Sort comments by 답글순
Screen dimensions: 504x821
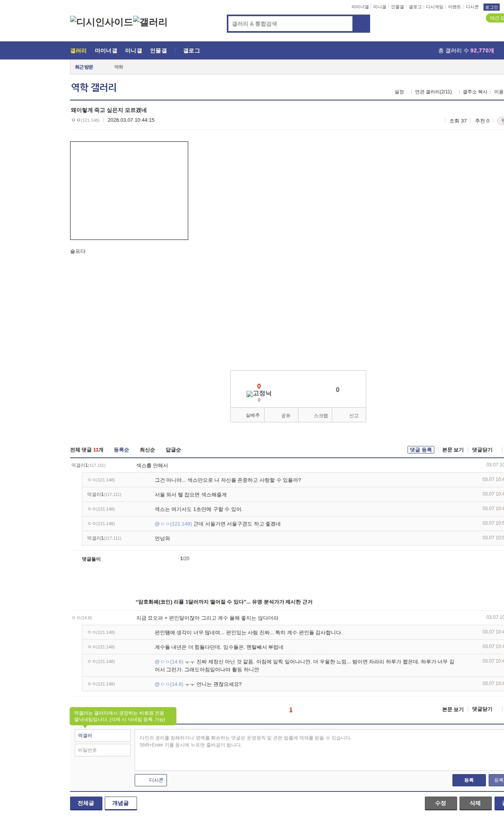tap(173, 450)
